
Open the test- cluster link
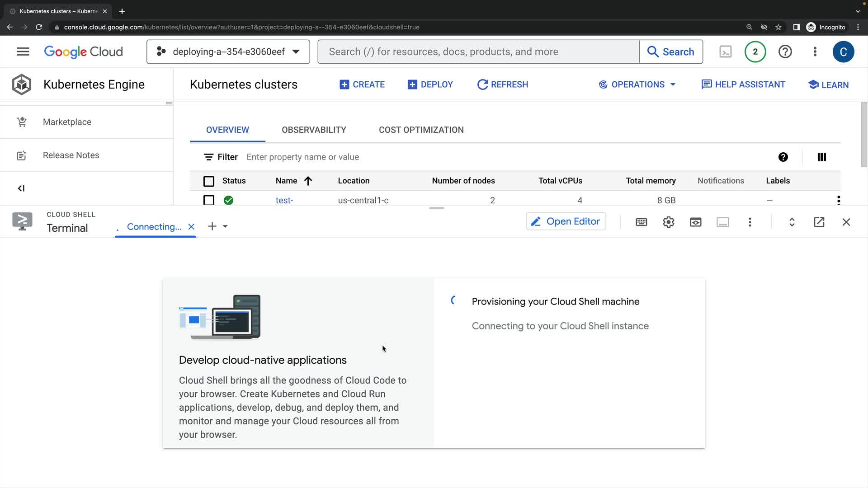coord(284,200)
